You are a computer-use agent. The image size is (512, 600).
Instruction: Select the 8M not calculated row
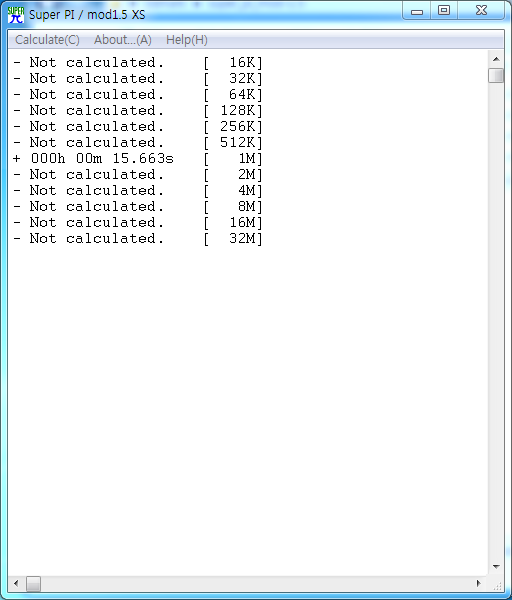138,207
